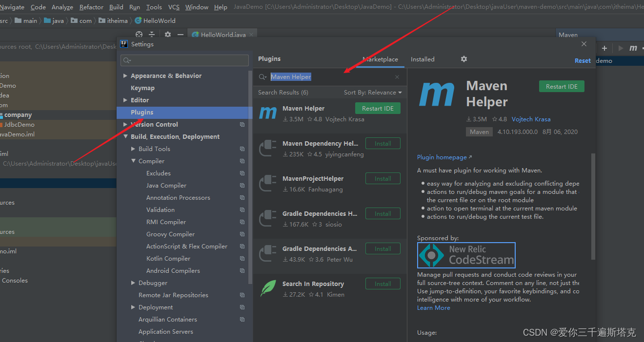Screen dimensions: 644x342
Task: Click the plugin description scrollbar
Action: (592, 205)
